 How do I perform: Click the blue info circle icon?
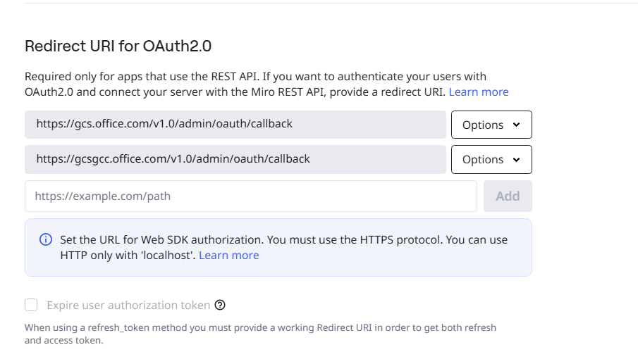(46, 239)
